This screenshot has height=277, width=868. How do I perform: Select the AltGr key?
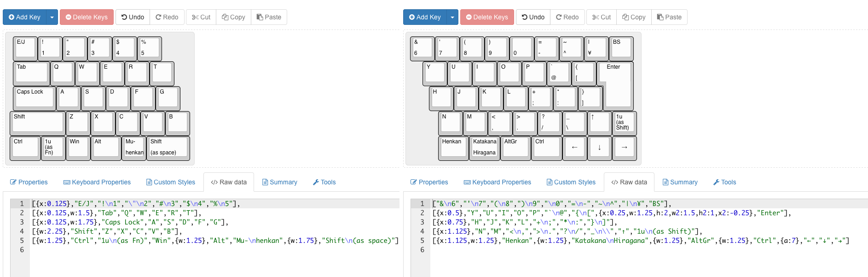pos(515,148)
